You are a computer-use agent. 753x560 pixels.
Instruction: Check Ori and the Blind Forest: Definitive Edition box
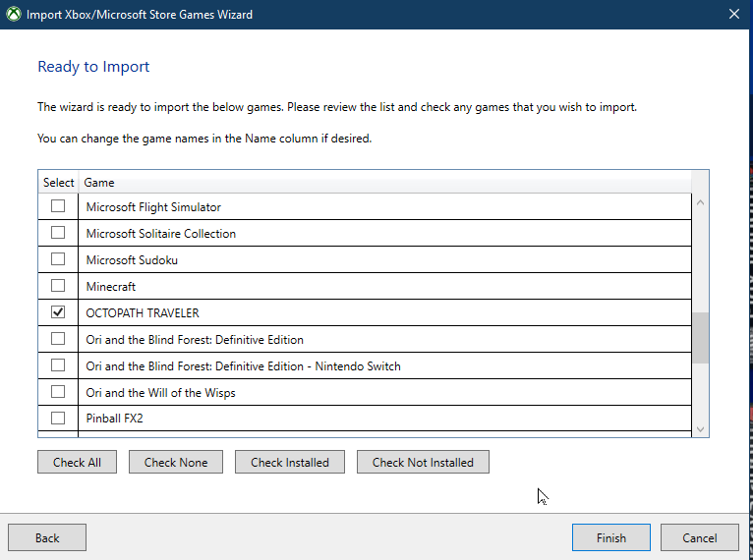click(x=58, y=339)
